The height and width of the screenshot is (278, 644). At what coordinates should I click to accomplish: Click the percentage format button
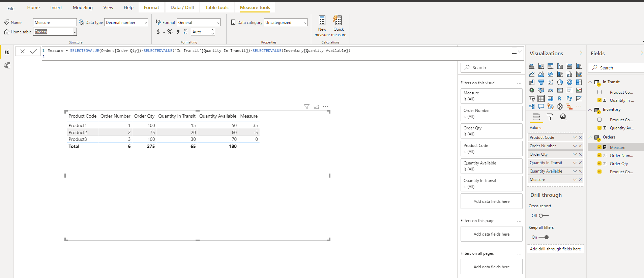pyautogui.click(x=170, y=32)
